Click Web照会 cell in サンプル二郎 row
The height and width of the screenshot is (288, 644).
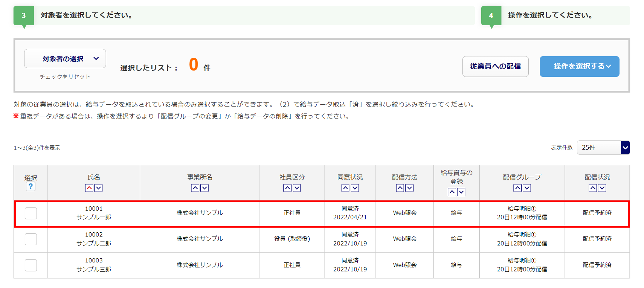pyautogui.click(x=405, y=239)
